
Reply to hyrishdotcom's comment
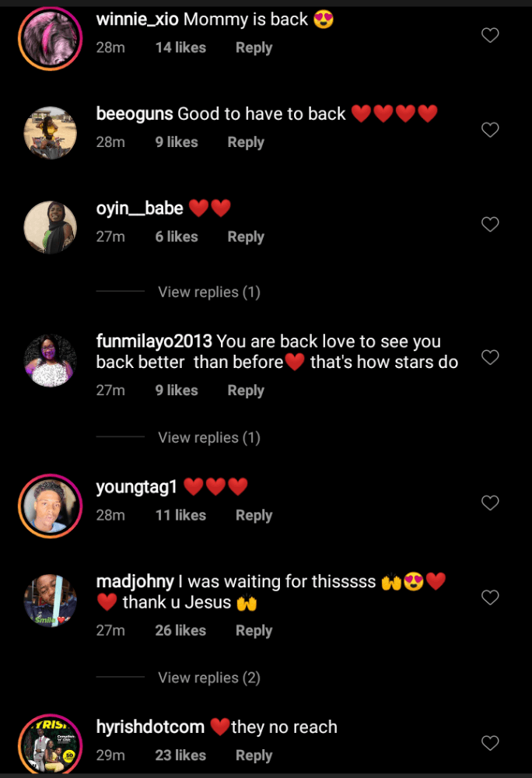coord(254,755)
